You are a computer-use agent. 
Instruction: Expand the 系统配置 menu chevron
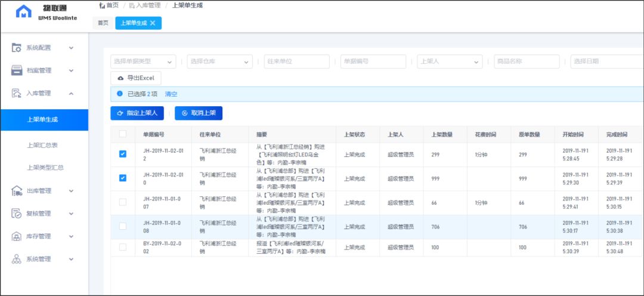point(71,48)
